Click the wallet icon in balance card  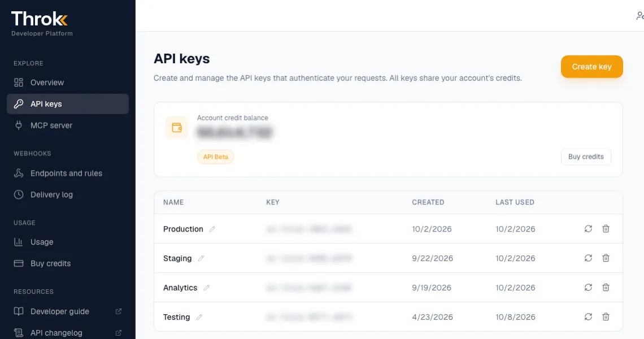tap(177, 128)
